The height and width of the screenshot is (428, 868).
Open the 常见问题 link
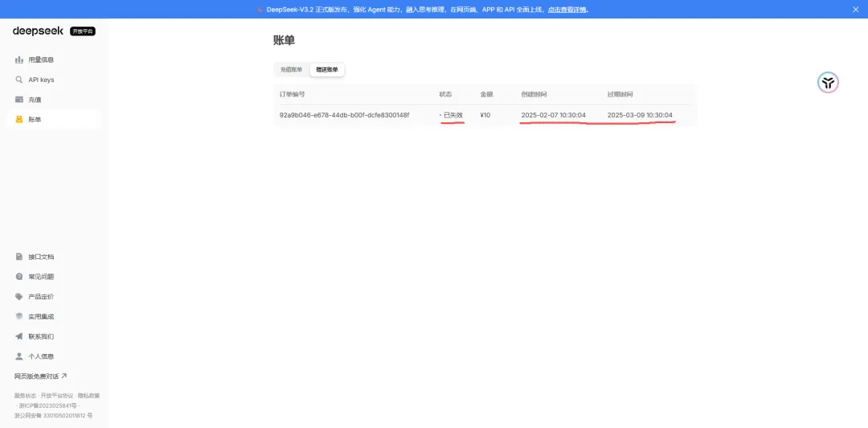41,277
